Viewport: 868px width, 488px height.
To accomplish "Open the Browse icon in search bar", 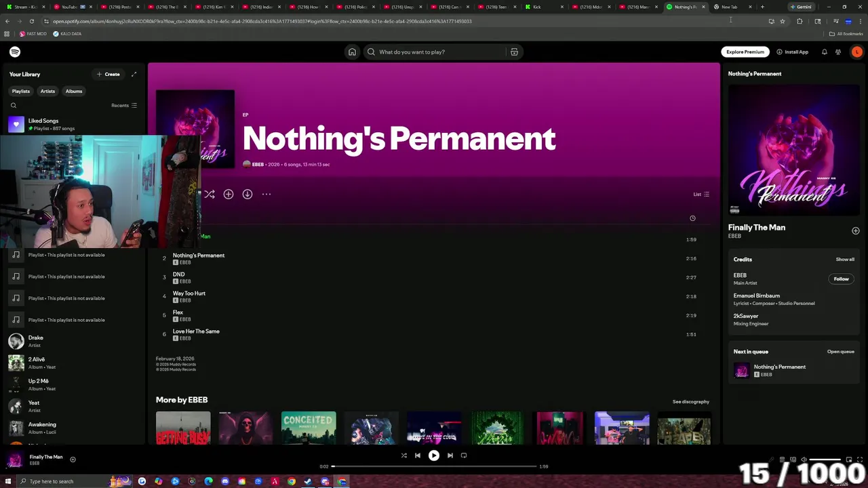I will [514, 52].
